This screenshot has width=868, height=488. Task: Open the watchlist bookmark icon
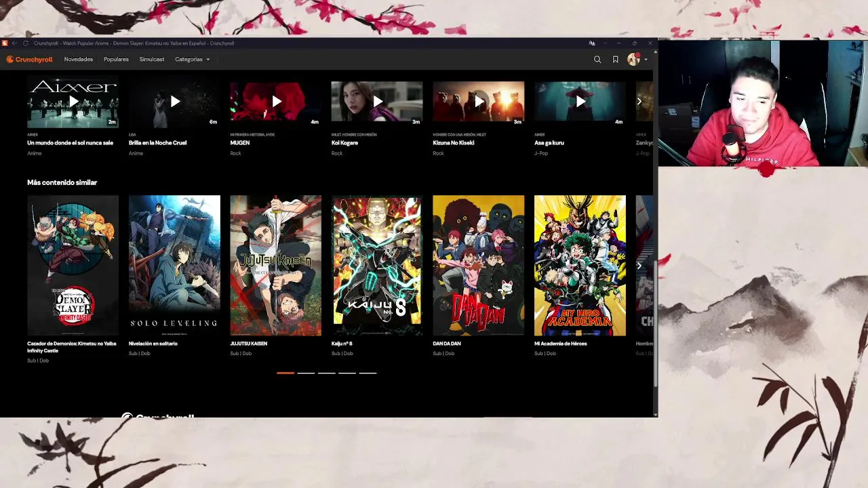click(x=615, y=60)
